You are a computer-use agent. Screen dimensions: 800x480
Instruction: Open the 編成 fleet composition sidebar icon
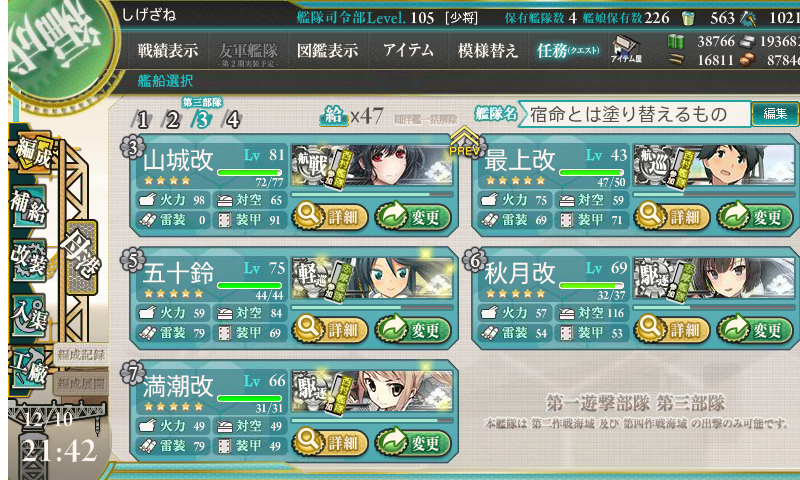click(x=34, y=151)
